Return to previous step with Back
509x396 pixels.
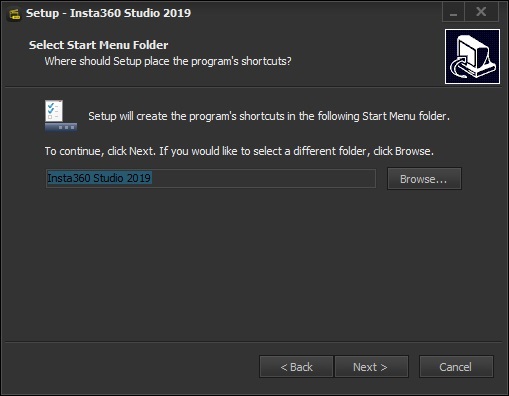tap(296, 367)
